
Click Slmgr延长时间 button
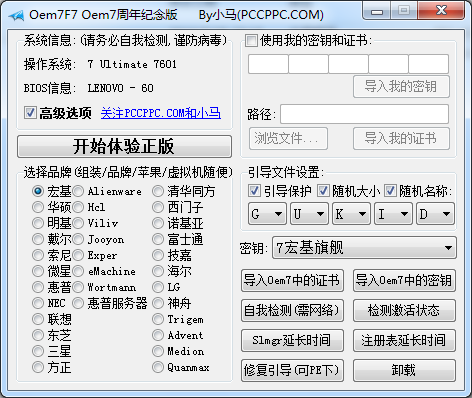point(292,340)
